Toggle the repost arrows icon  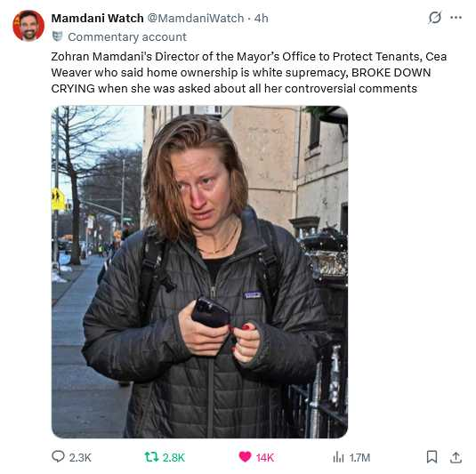pos(151,457)
